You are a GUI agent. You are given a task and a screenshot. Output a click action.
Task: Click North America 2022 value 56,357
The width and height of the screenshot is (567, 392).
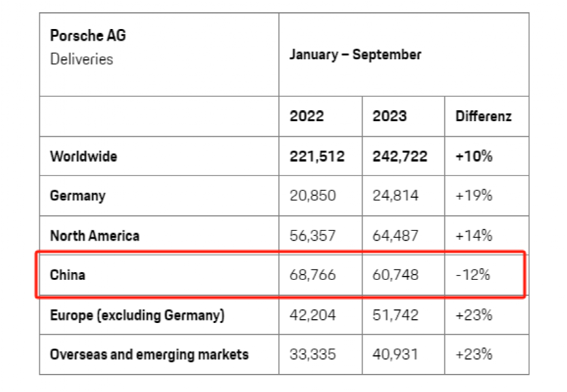312,235
